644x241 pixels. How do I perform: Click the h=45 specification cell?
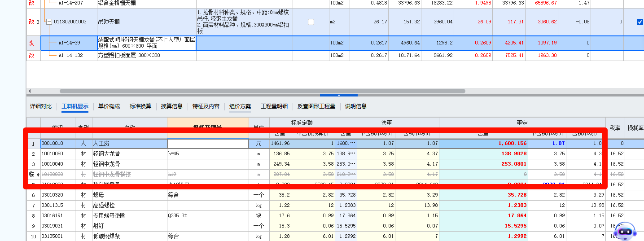point(208,153)
